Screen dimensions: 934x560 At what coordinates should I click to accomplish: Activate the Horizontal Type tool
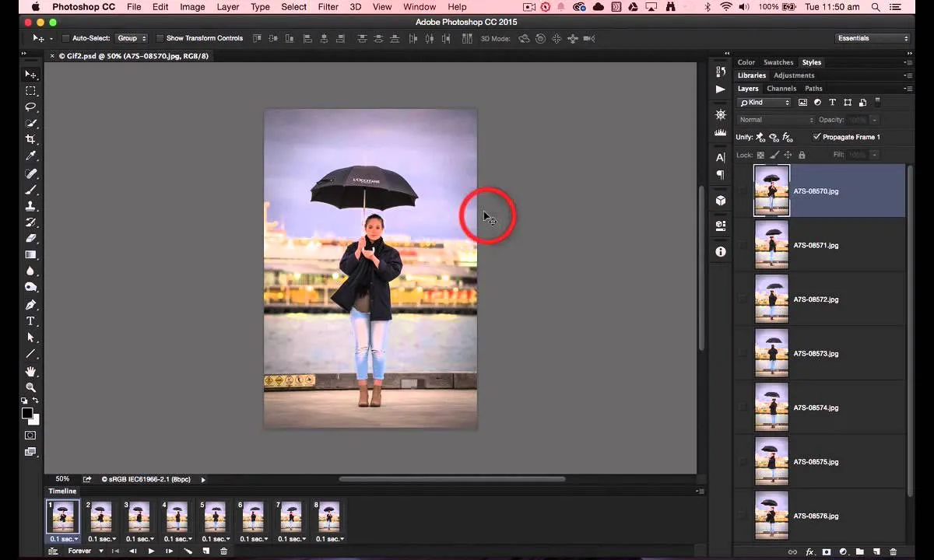click(31, 321)
